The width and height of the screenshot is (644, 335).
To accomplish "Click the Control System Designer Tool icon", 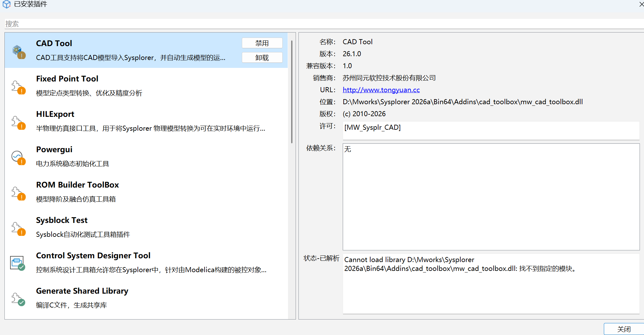I will [x=18, y=263].
